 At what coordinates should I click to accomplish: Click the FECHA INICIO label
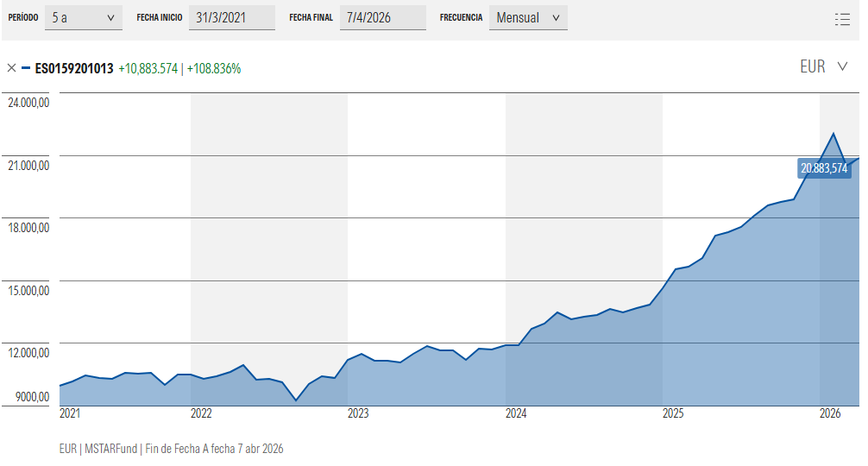(x=160, y=18)
